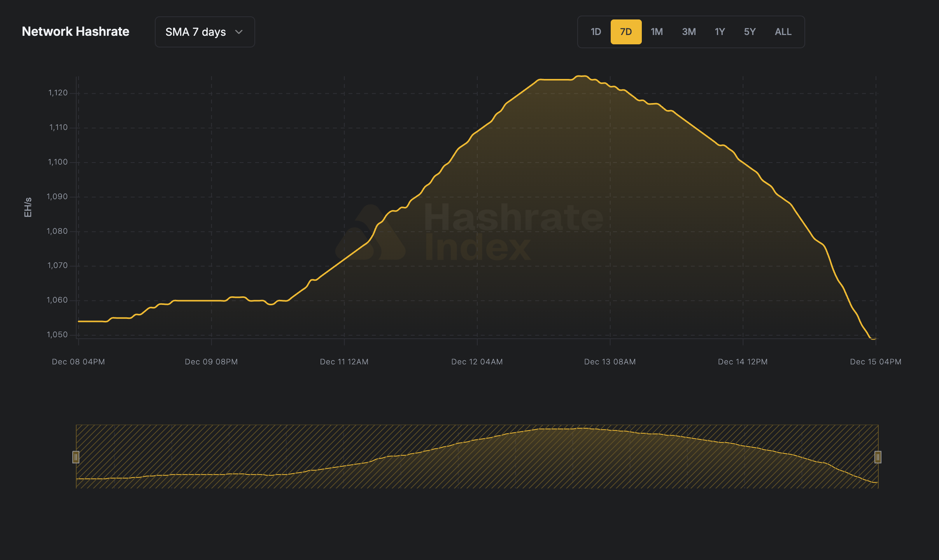Click the Dec 15 04PM axis label
This screenshot has width=939, height=560.
[875, 362]
